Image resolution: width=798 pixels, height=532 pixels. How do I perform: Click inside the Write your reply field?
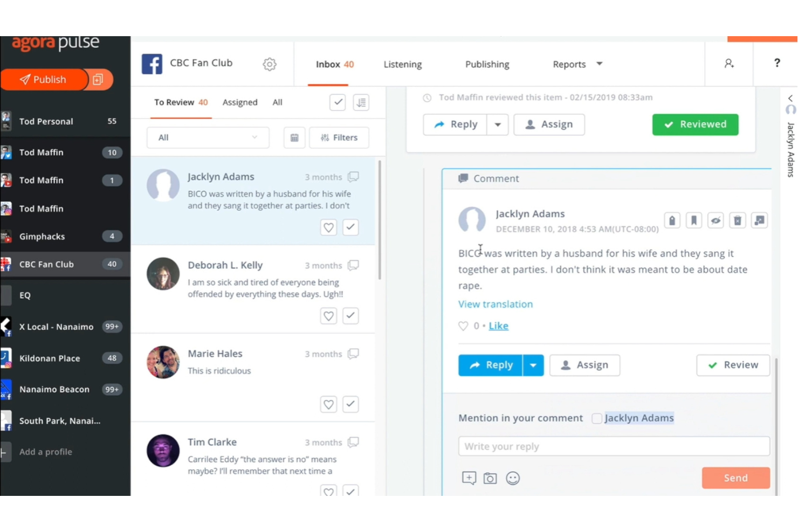(614, 446)
